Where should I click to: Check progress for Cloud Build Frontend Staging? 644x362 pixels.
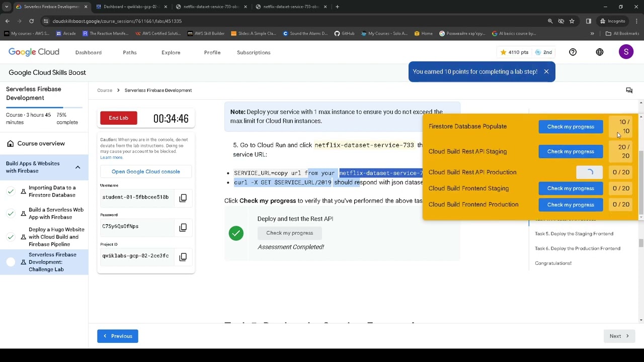(571, 189)
